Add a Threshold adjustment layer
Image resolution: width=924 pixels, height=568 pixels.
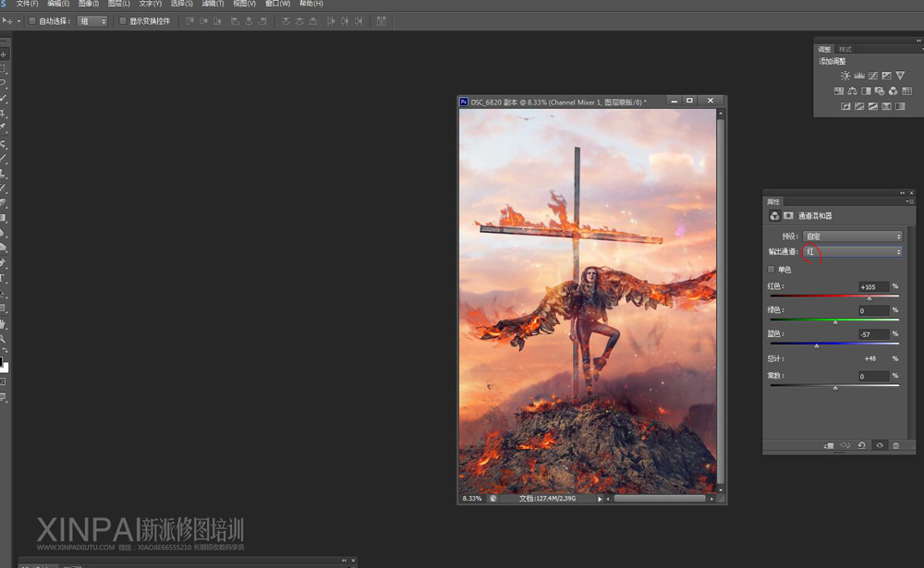point(873,106)
